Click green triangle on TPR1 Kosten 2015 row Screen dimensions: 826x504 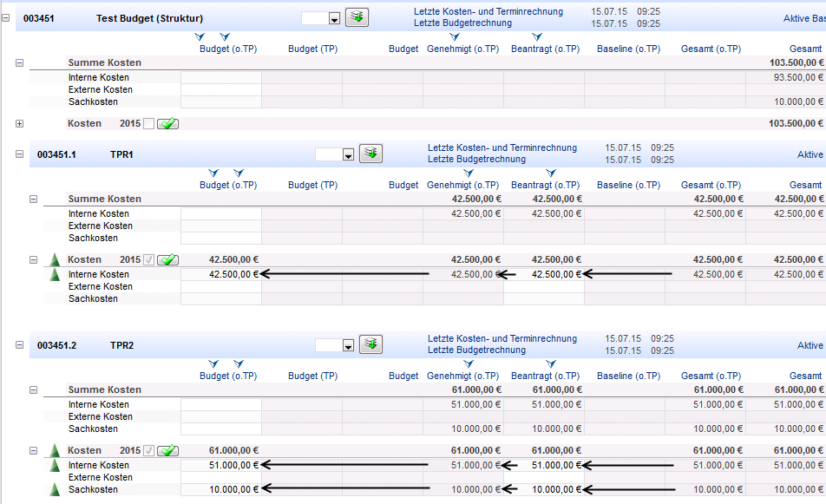pyautogui.click(x=55, y=259)
